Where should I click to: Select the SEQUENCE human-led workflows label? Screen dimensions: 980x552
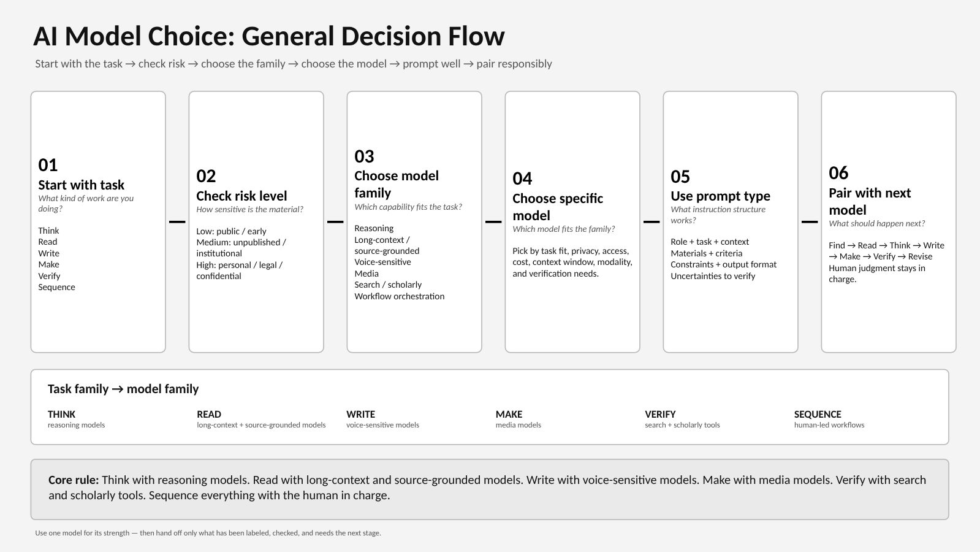829,419
